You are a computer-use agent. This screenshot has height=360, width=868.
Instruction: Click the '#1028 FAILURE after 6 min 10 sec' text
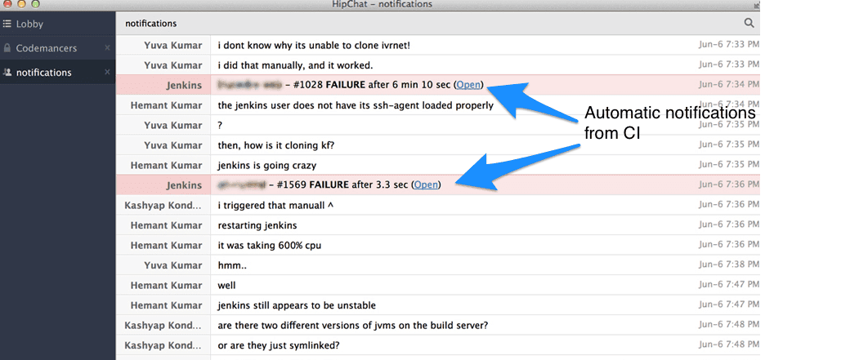point(372,85)
